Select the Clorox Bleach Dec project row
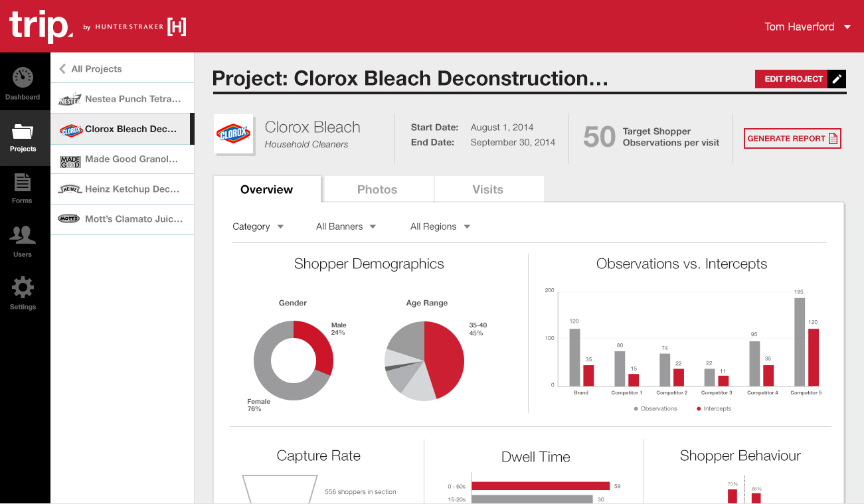The width and height of the screenshot is (864, 504). 122,129
